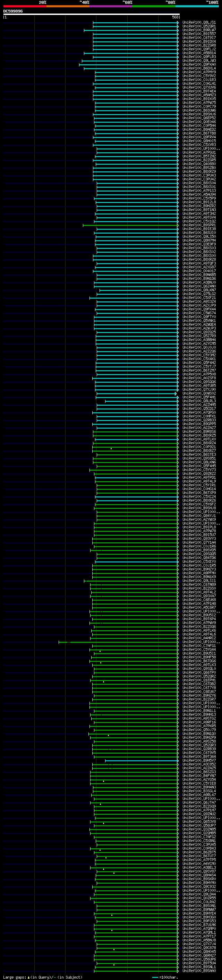The width and height of the screenshot is (222, 980).
Task: Select the UniRef100_Q40880 label
Action: [199, 164]
